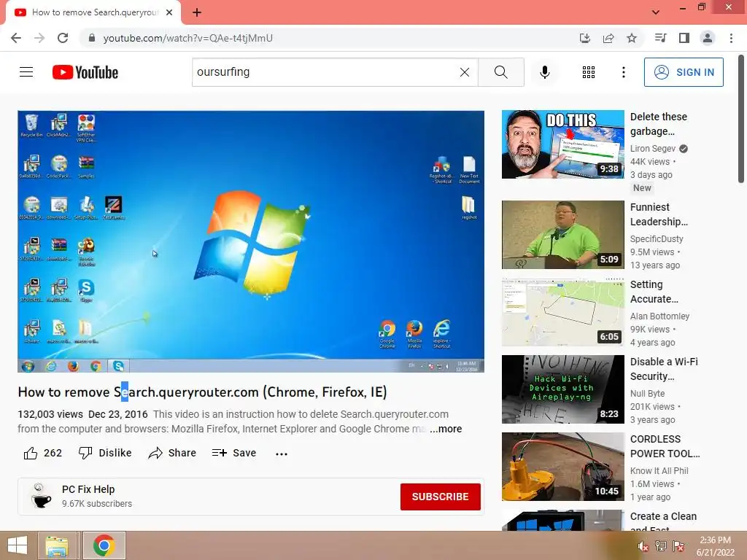Share the video
The height and width of the screenshot is (560, 747).
172,453
